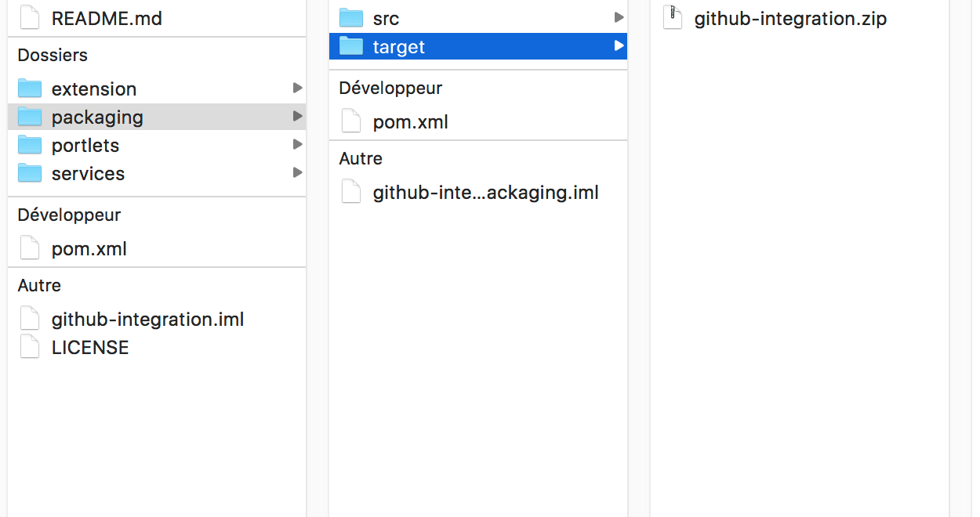The image size is (980, 517).
Task: Expand the portlets folder arrow
Action: tap(297, 144)
